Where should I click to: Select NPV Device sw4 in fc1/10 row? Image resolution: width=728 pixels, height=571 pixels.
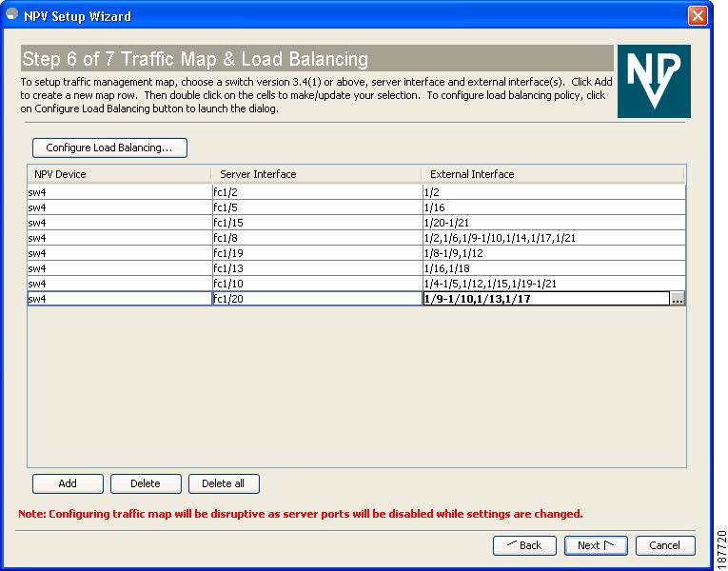pyautogui.click(x=119, y=285)
